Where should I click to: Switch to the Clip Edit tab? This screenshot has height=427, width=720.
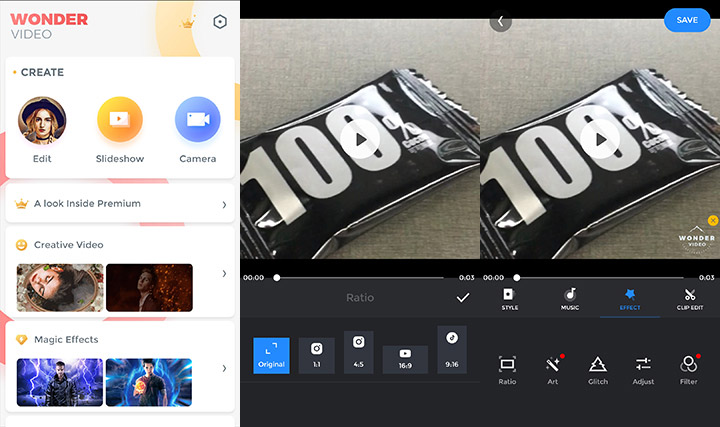[x=689, y=298]
